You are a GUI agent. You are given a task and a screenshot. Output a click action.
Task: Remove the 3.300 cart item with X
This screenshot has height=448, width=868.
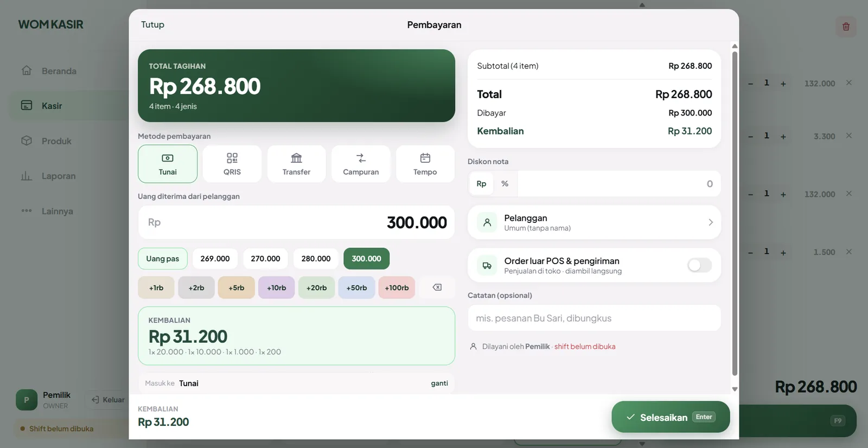coord(849,136)
